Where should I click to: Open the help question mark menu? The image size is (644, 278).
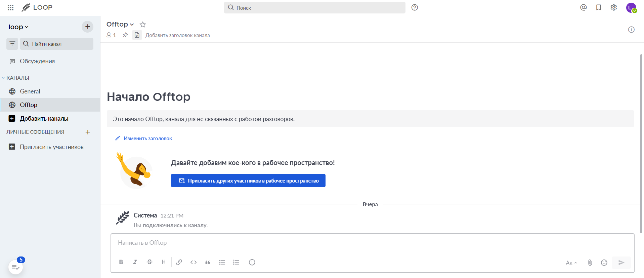[x=415, y=7]
